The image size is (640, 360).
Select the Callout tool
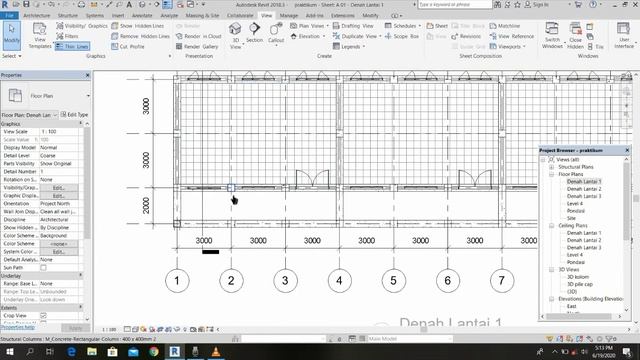pyautogui.click(x=276, y=33)
